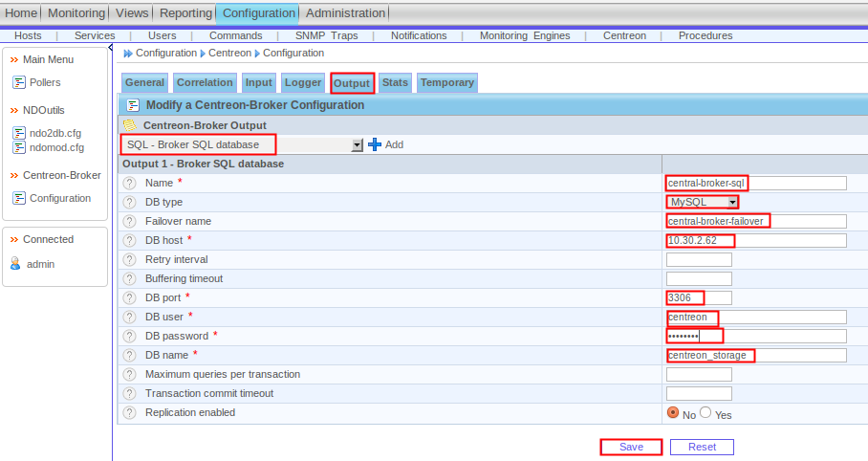Focus the Name input field
The width and height of the screenshot is (868, 461).
756,183
